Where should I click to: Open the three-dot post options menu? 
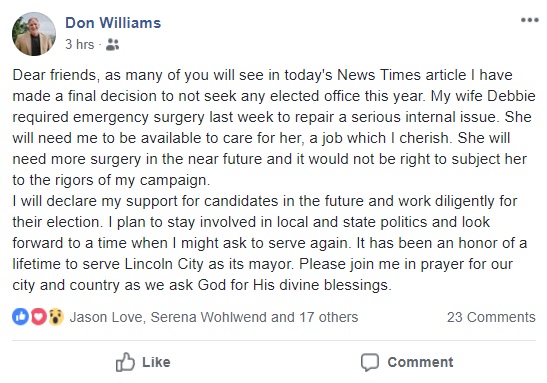530,20
